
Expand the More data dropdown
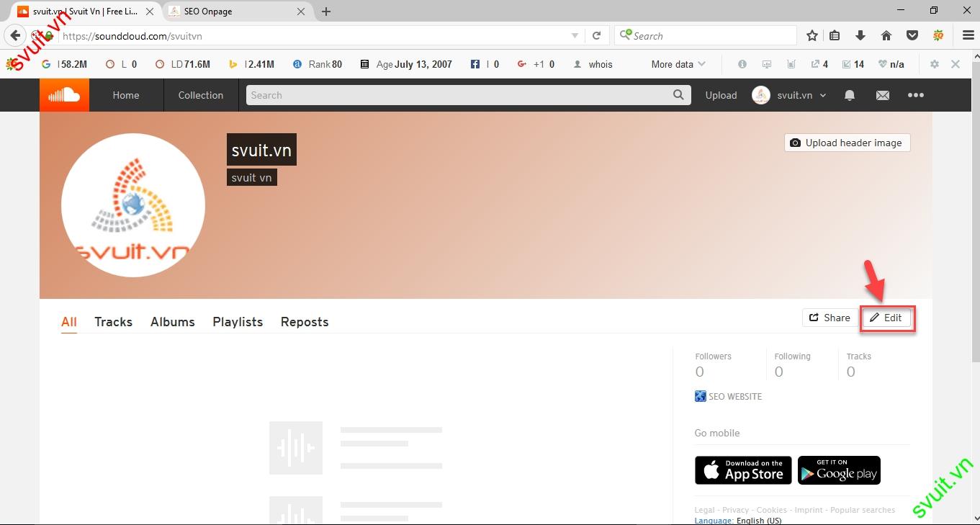click(x=678, y=64)
